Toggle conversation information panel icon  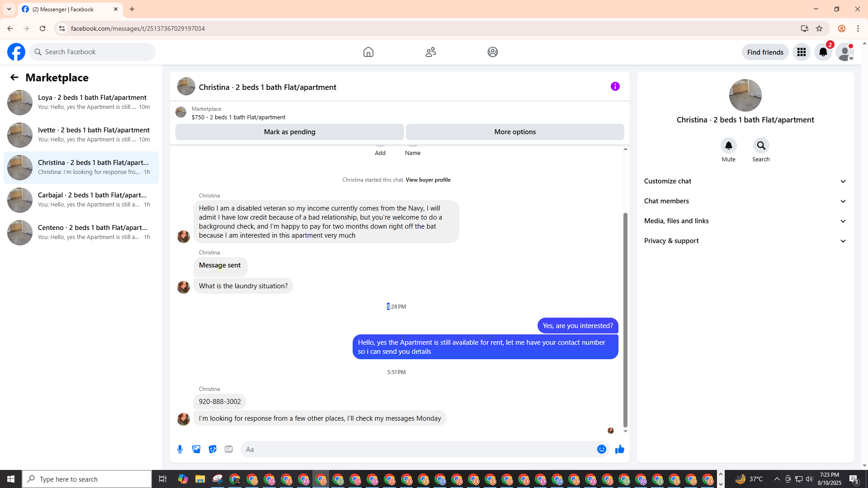(x=615, y=86)
